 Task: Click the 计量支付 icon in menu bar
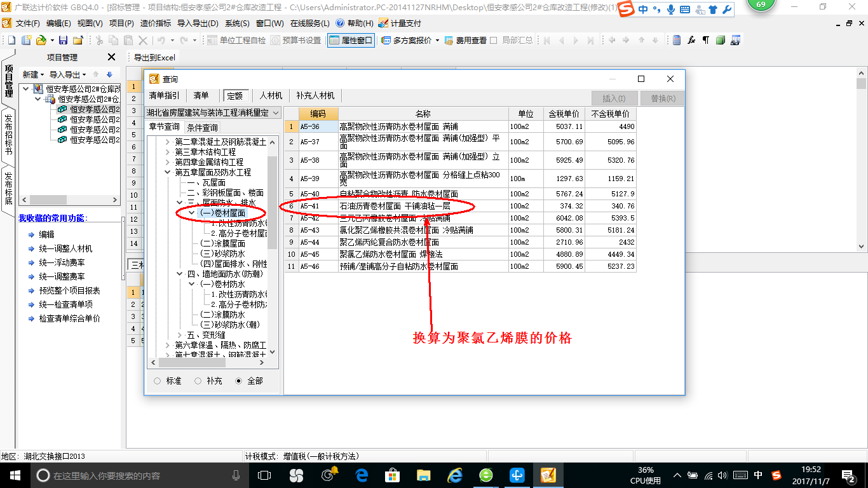tap(383, 23)
